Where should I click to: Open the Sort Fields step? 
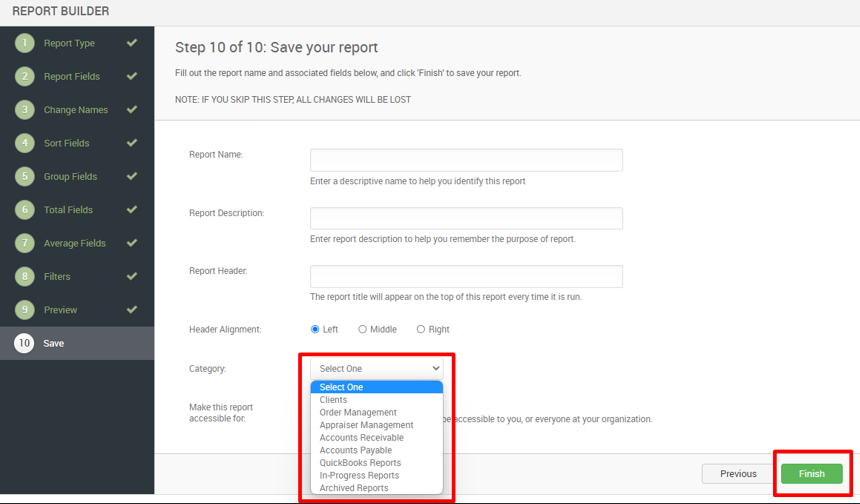pos(77,143)
